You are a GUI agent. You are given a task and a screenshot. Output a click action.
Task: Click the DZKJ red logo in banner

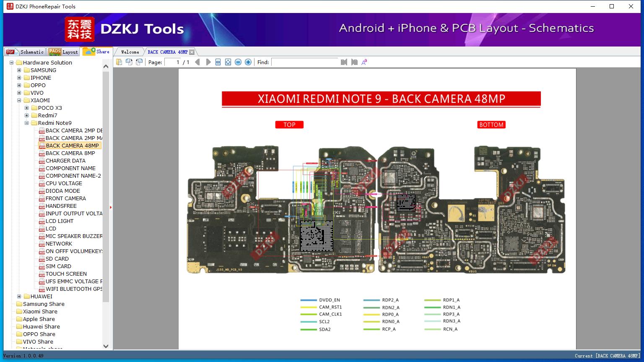pyautogui.click(x=80, y=29)
